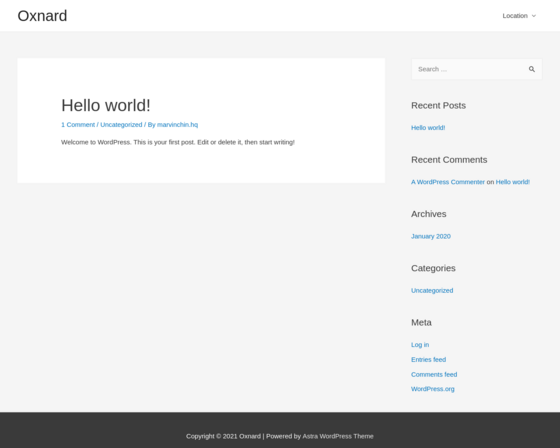Open the Hello world! post heading
The width and height of the screenshot is (560, 448).
click(x=106, y=105)
